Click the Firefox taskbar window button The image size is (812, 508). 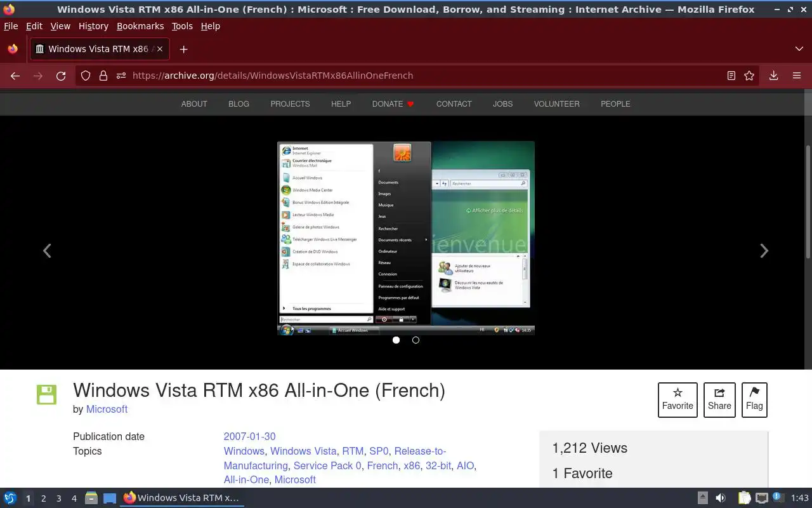(181, 498)
